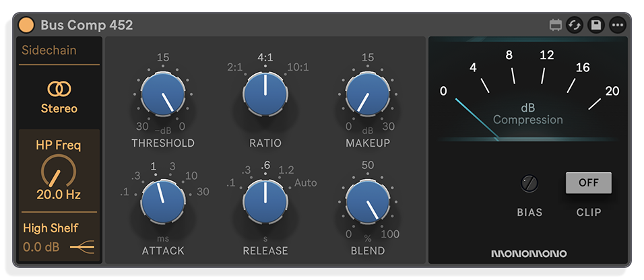Click the Max device editor icon
Screen dimensions: 644x280
(555, 25)
